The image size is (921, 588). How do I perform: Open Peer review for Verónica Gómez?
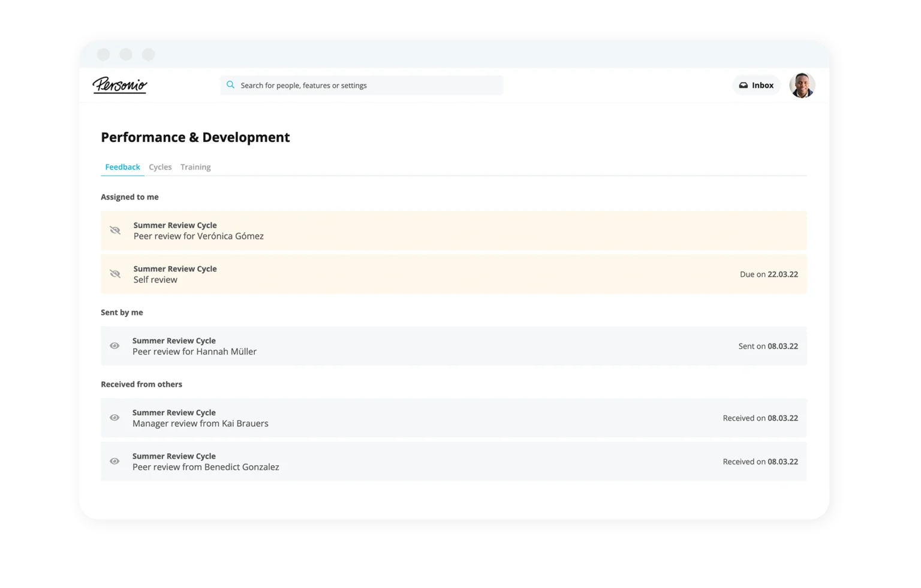454,231
